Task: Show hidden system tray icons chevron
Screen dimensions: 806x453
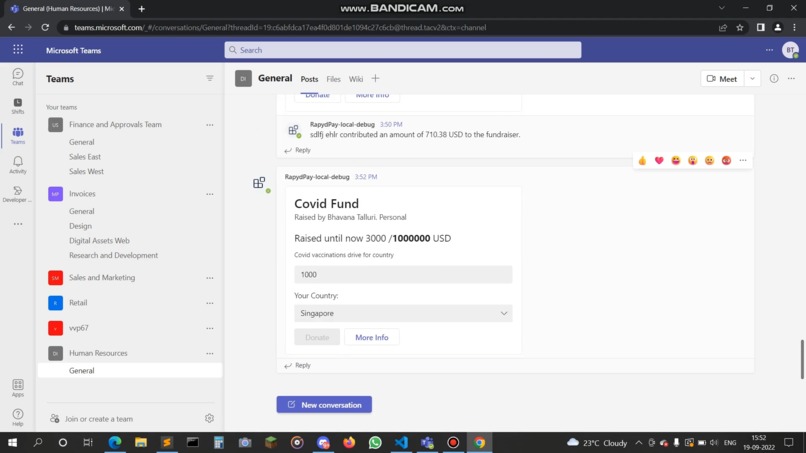Action: (x=638, y=443)
